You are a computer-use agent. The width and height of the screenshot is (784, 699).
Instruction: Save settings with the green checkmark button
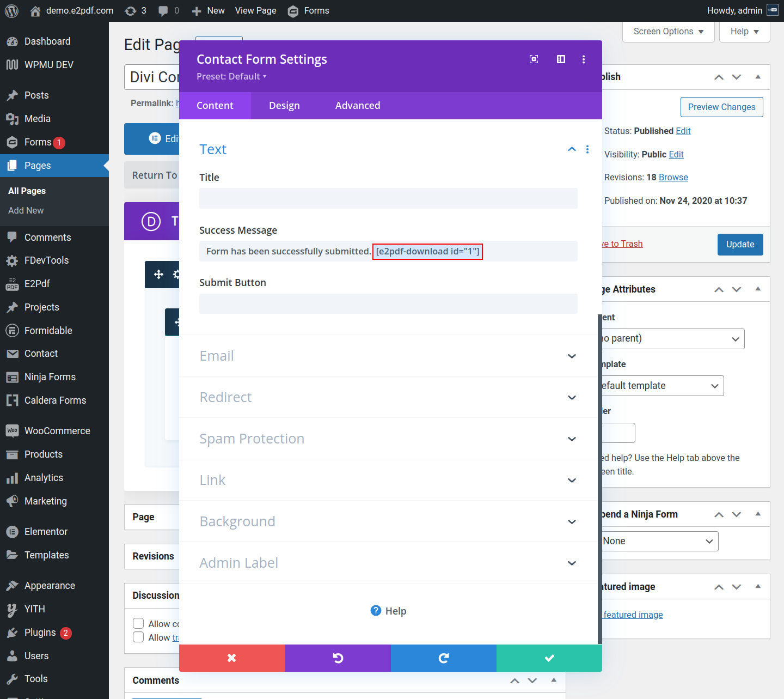click(549, 658)
